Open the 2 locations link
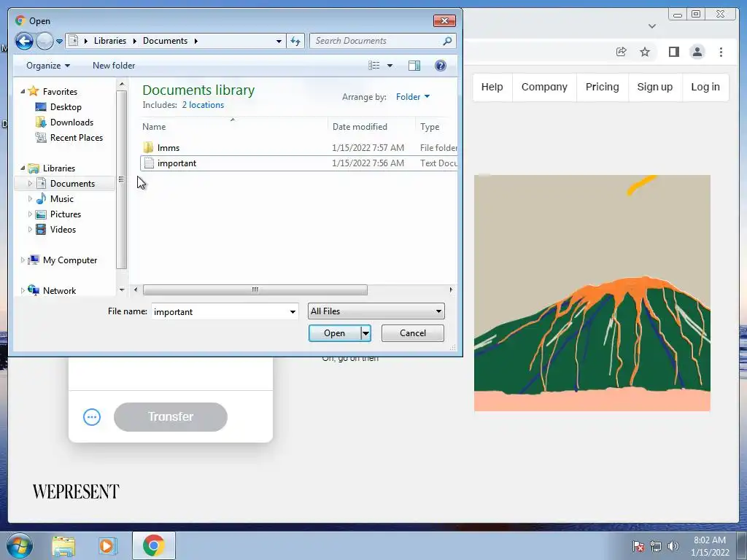This screenshot has height=560, width=747. click(x=203, y=105)
